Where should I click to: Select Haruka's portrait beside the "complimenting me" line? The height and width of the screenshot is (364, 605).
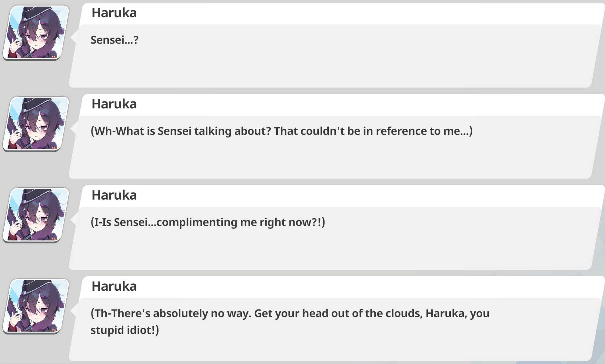point(36,215)
